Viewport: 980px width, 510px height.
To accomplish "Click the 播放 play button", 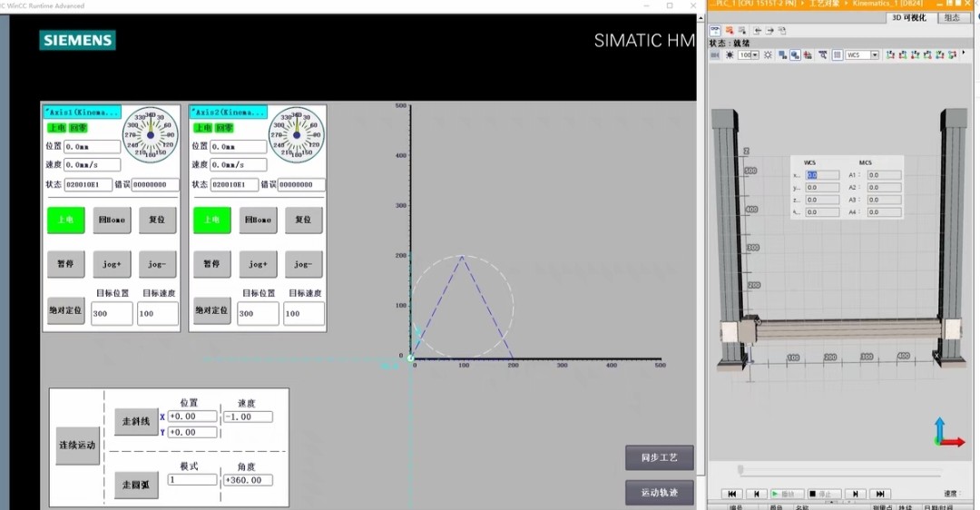I will [x=786, y=494].
